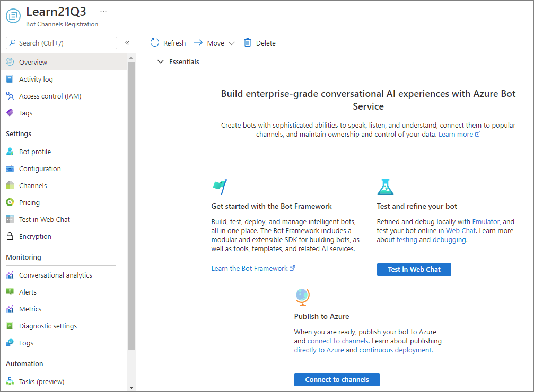
Task: Open the Move dropdown arrow
Action: [232, 43]
